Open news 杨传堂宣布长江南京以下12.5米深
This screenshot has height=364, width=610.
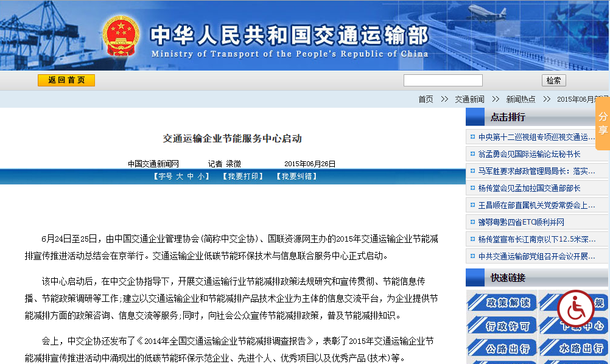(x=536, y=239)
